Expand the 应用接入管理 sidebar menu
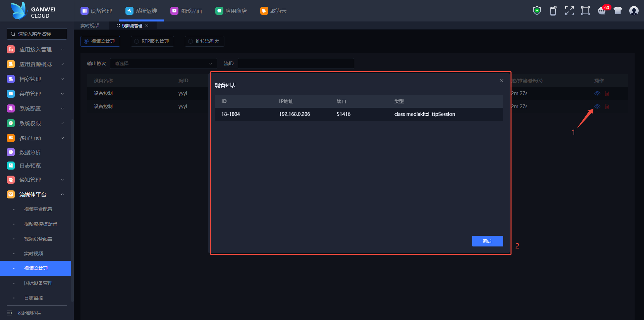Image resolution: width=644 pixels, height=320 pixels. [36, 49]
